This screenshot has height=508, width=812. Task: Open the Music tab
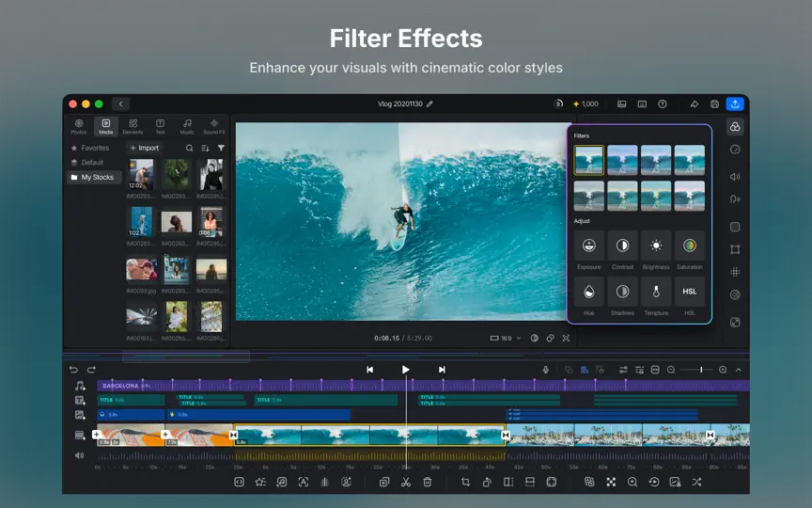click(187, 126)
